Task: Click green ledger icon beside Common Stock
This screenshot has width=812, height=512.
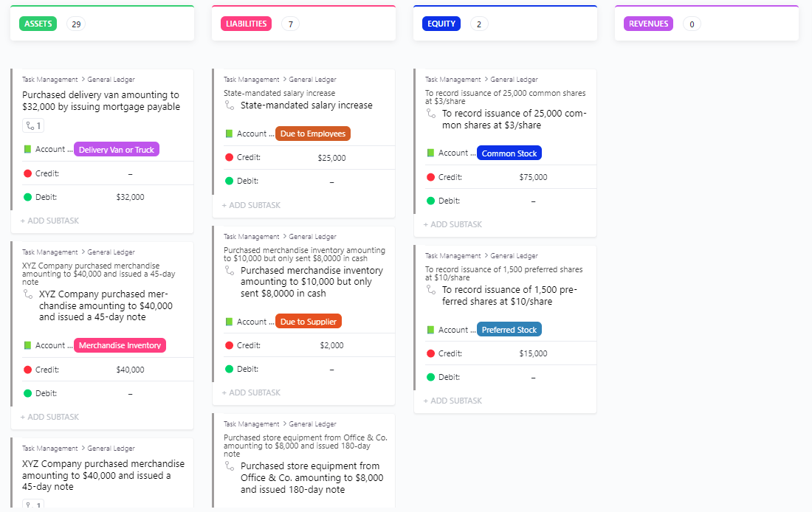Action: (430, 153)
